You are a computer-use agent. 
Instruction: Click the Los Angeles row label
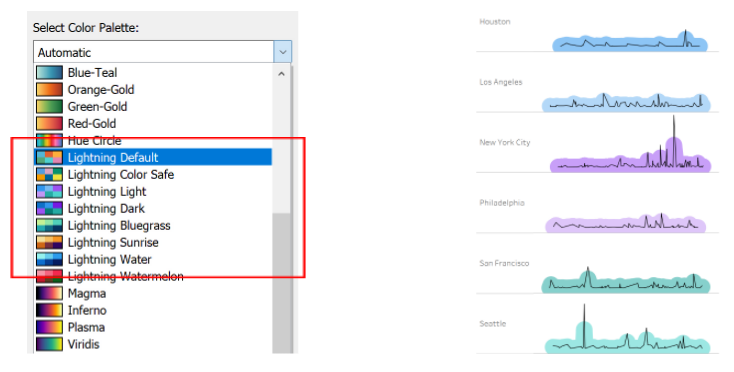tap(501, 82)
